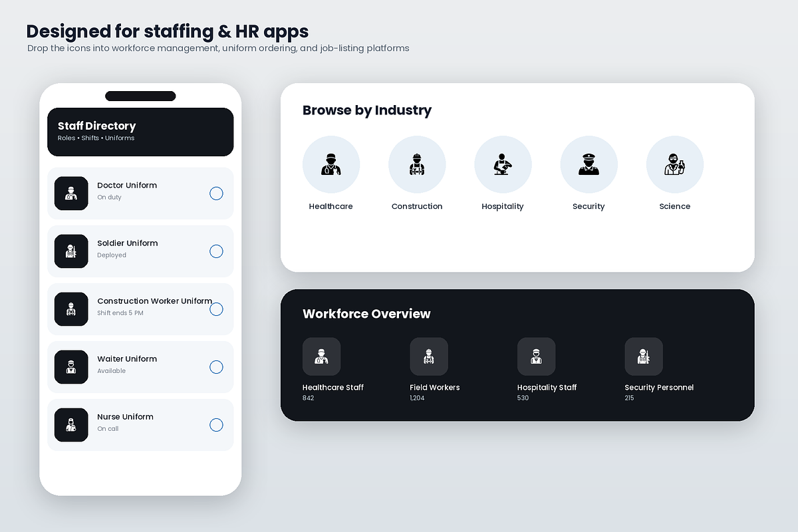This screenshot has height=532, width=798.
Task: Click the Soldier Uniform icon tile
Action: 71,251
